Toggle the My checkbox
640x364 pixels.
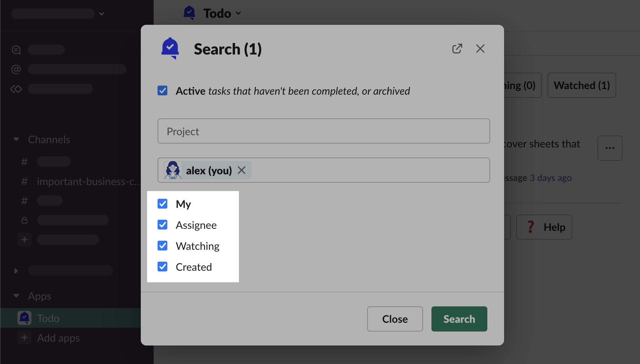(x=162, y=204)
